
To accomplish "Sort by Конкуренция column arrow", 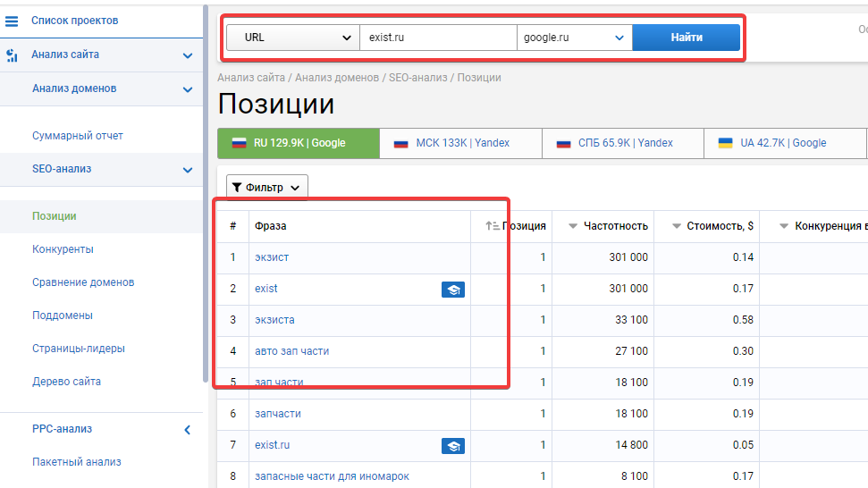I will [x=784, y=226].
